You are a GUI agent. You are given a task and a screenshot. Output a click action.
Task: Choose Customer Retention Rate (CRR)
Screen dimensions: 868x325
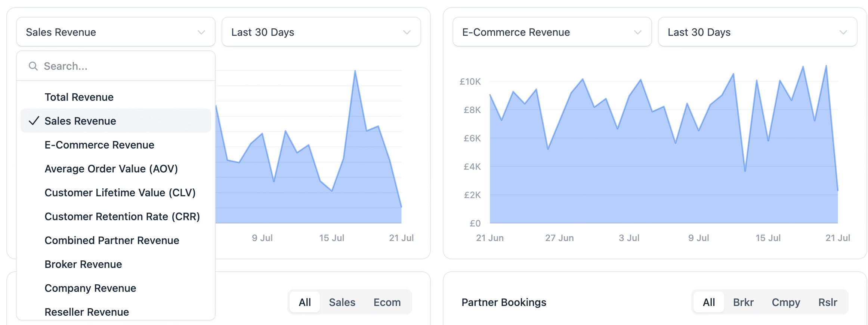tap(122, 216)
